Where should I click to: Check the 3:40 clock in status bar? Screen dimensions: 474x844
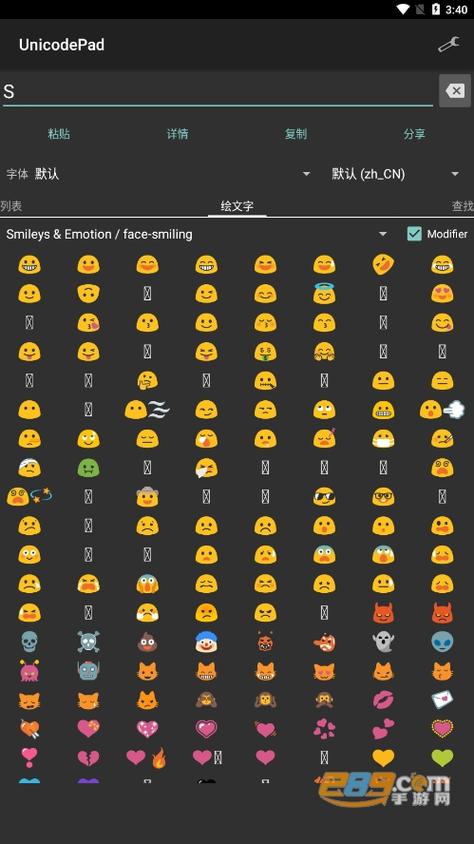coord(457,9)
